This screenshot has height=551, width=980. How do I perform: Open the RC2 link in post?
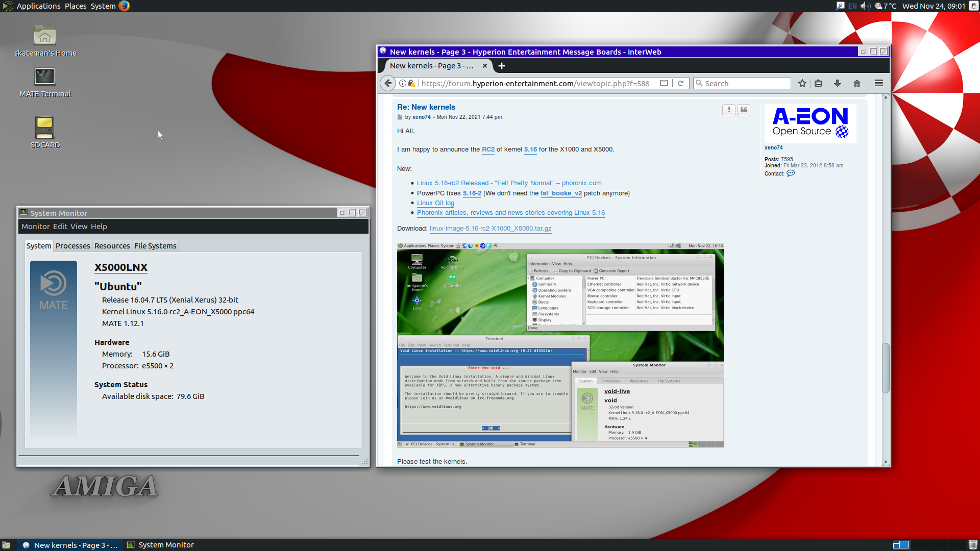[x=488, y=149]
